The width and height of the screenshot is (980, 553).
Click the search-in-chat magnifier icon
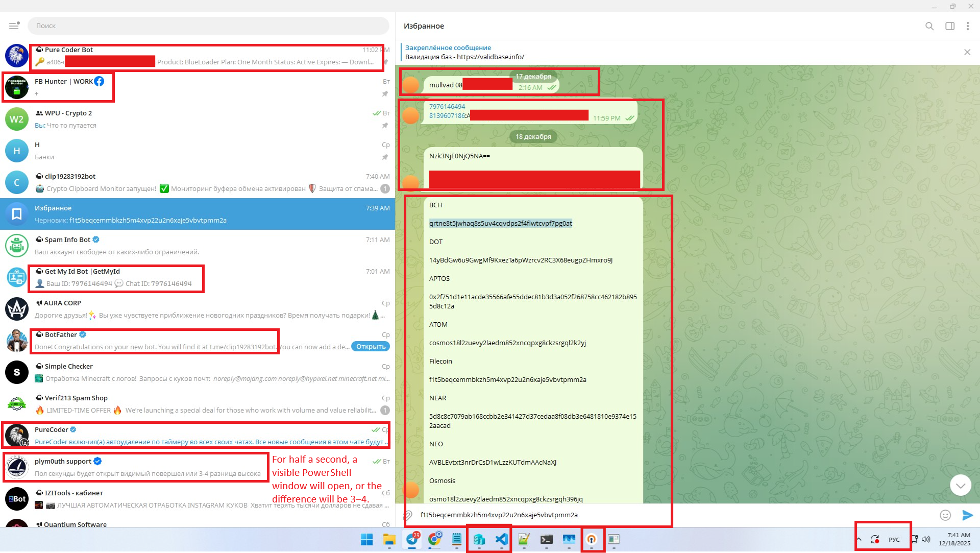929,26
